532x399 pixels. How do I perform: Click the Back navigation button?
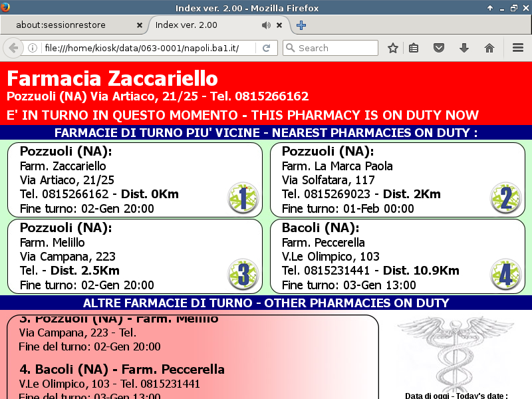point(13,48)
